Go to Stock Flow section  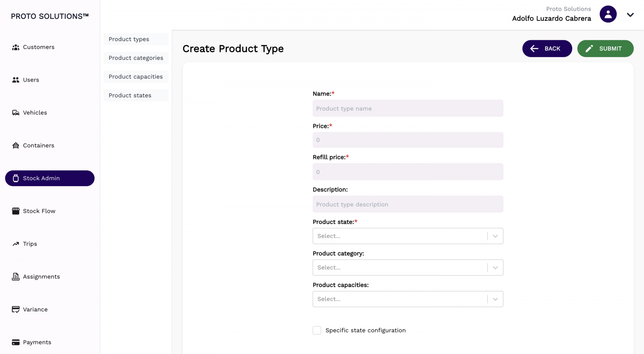[50, 211]
